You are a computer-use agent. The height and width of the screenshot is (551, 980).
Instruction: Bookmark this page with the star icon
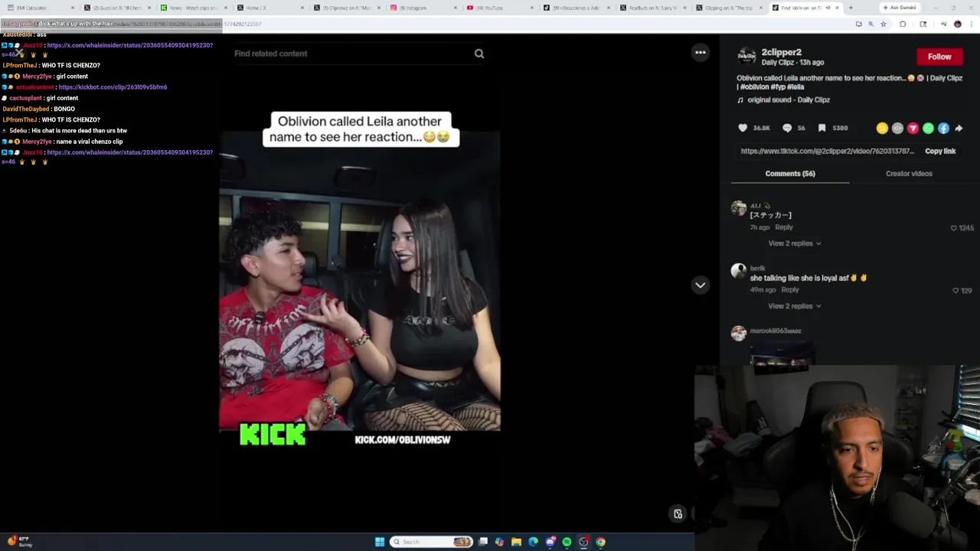pyautogui.click(x=883, y=24)
